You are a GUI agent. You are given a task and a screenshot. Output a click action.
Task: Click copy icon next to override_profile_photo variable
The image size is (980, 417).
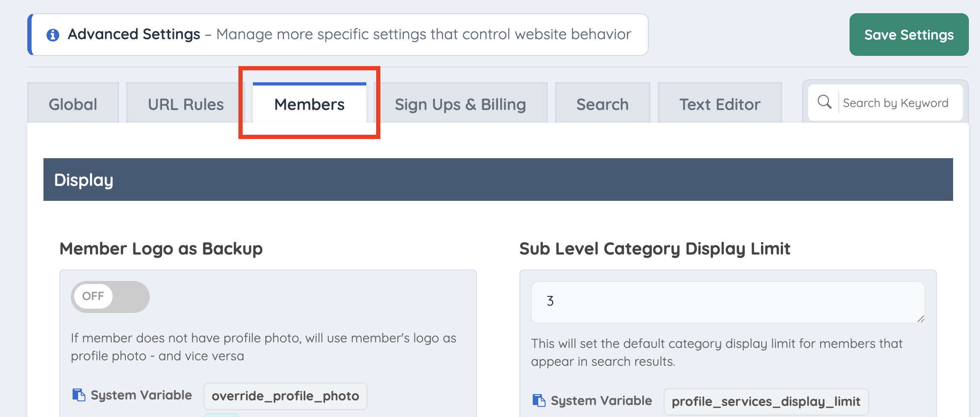click(x=78, y=395)
